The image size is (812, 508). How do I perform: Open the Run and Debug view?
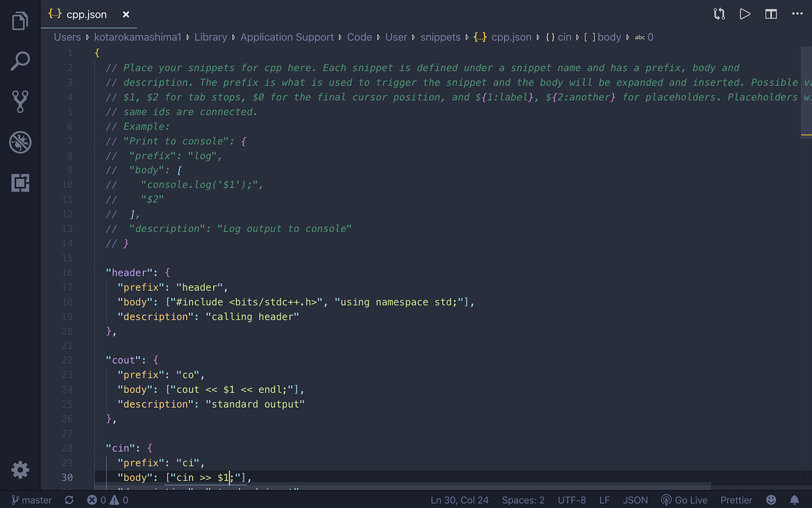[20, 142]
